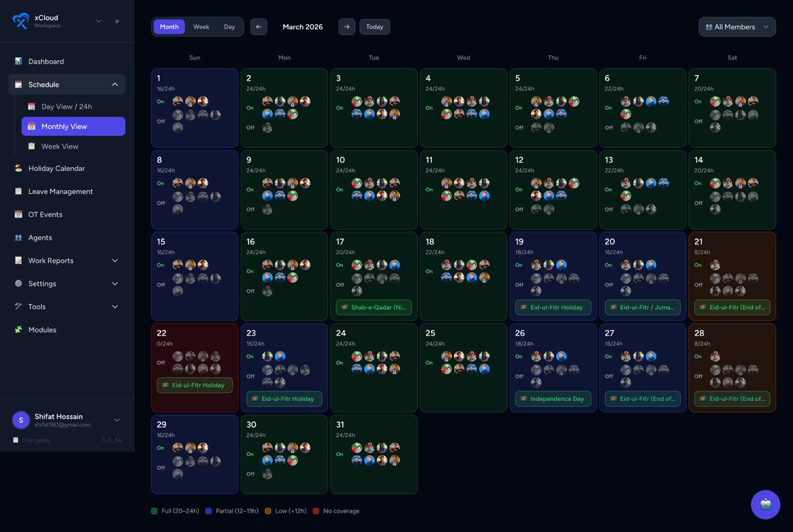Expand the Settings section
The width and height of the screenshot is (793, 532).
click(114, 283)
